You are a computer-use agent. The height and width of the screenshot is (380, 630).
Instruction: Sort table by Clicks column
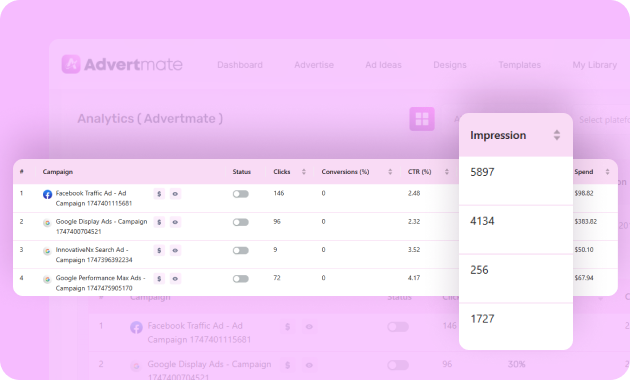tap(304, 172)
